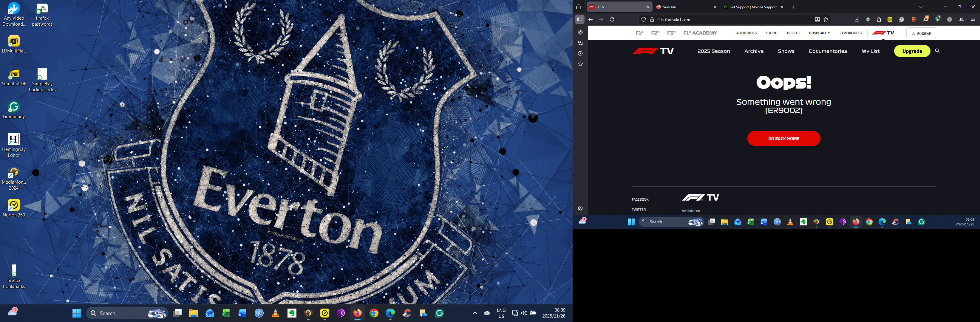Click the Grammarly extension toolbar icon
This screenshot has width=980, height=322.
902,19
